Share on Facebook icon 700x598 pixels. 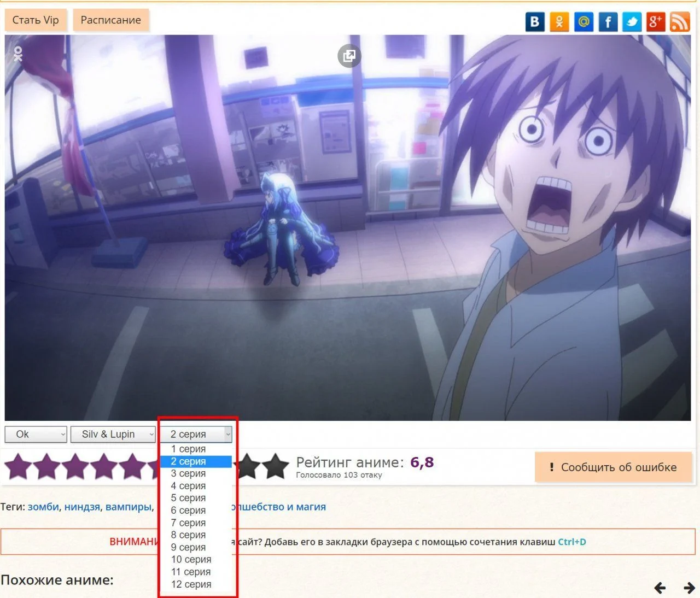608,22
